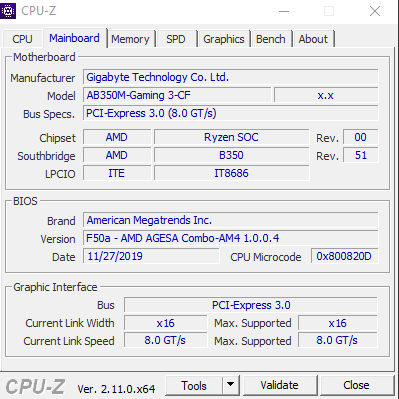This screenshot has height=399, width=399.
Task: Click the model value AB350M-Gaming 3-CF
Action: click(177, 95)
